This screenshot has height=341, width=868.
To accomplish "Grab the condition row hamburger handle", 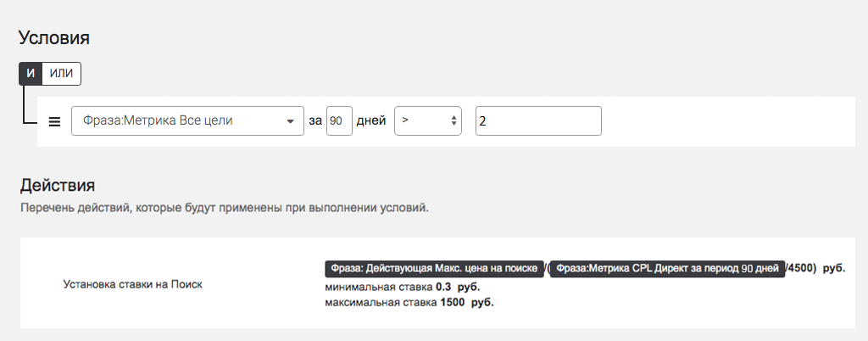I will tap(54, 122).
